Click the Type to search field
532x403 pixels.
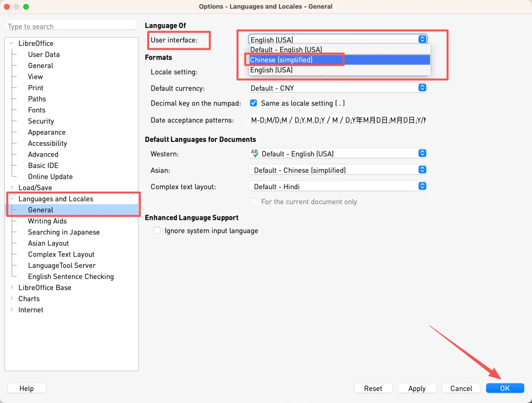pos(71,26)
